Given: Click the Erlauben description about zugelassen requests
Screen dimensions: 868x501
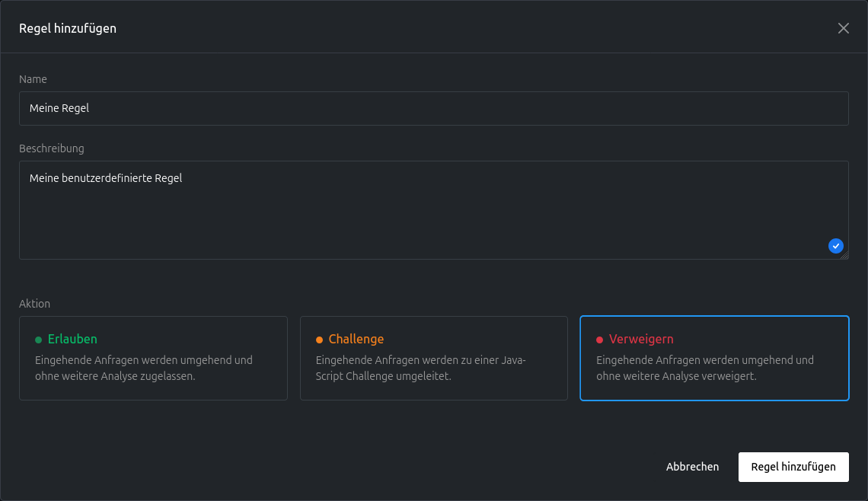Looking at the screenshot, I should click(x=143, y=369).
